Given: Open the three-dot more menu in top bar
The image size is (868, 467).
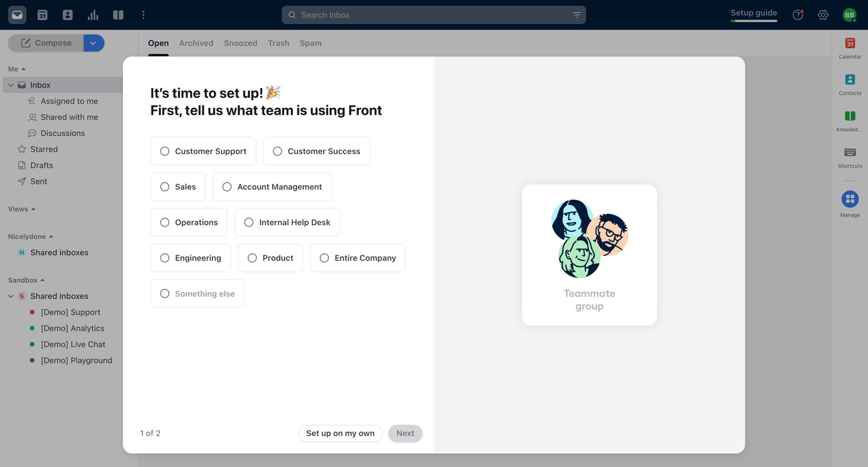Looking at the screenshot, I should coord(144,15).
